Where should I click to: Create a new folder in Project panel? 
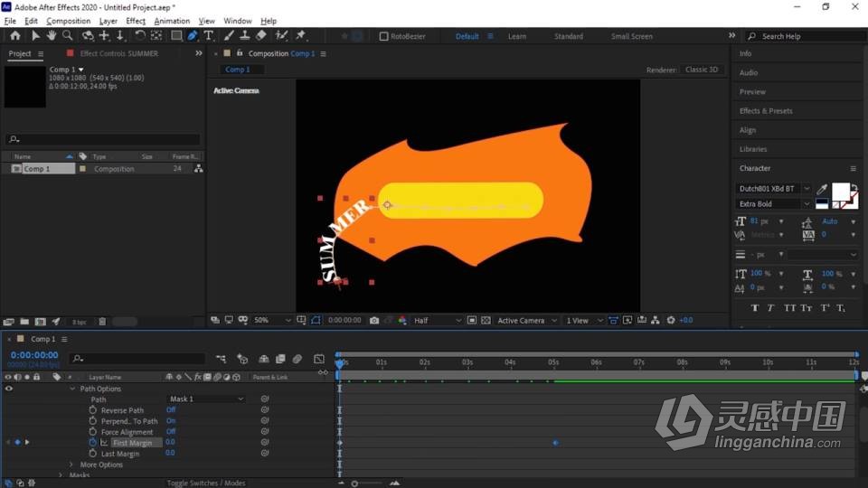[24, 322]
